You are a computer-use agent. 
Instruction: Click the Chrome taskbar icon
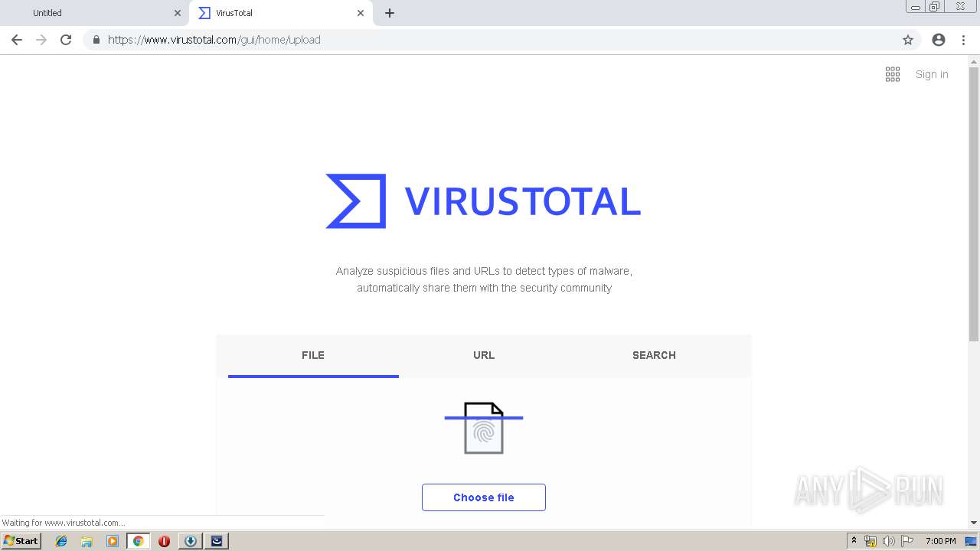point(138,541)
